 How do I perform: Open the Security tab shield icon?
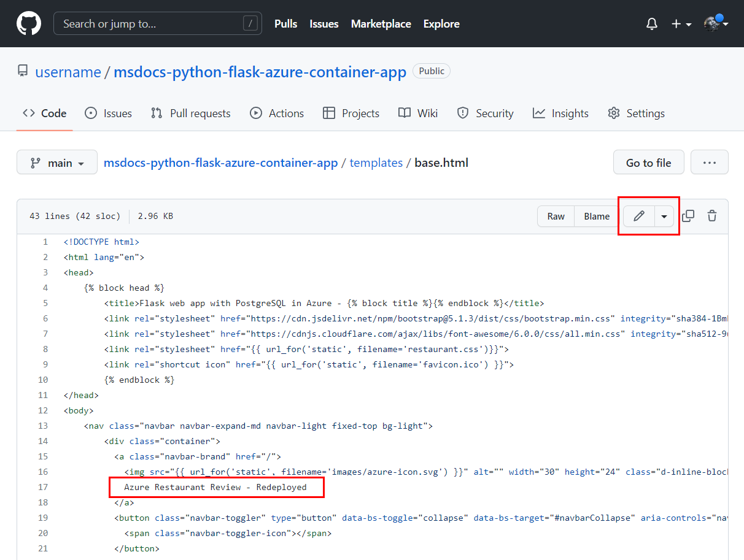462,113
